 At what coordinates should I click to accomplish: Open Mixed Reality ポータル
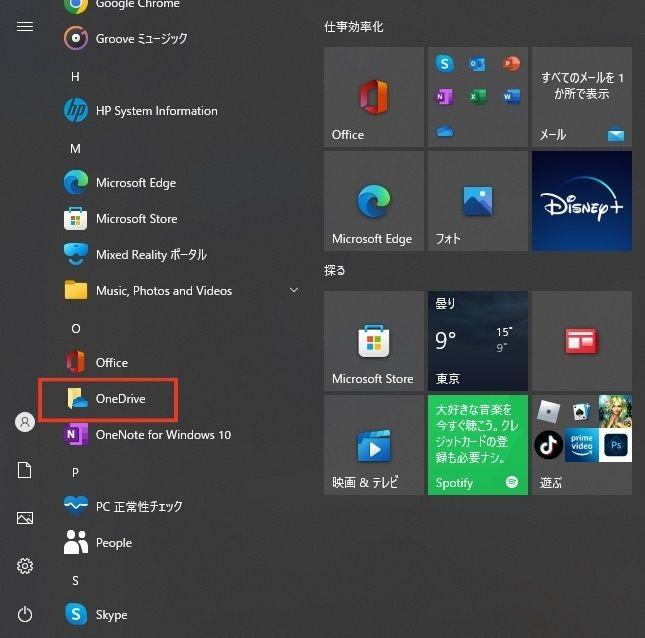click(135, 255)
